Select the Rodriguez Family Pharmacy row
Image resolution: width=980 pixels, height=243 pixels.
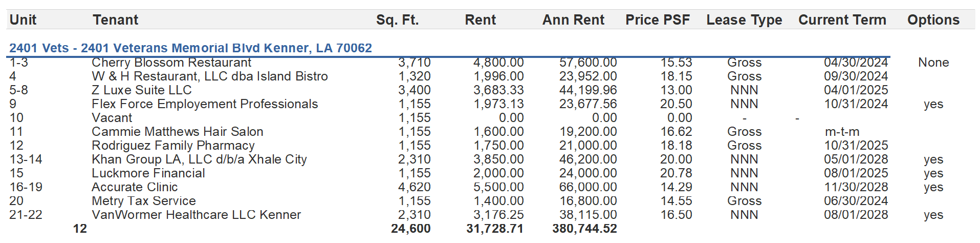[x=173, y=146]
